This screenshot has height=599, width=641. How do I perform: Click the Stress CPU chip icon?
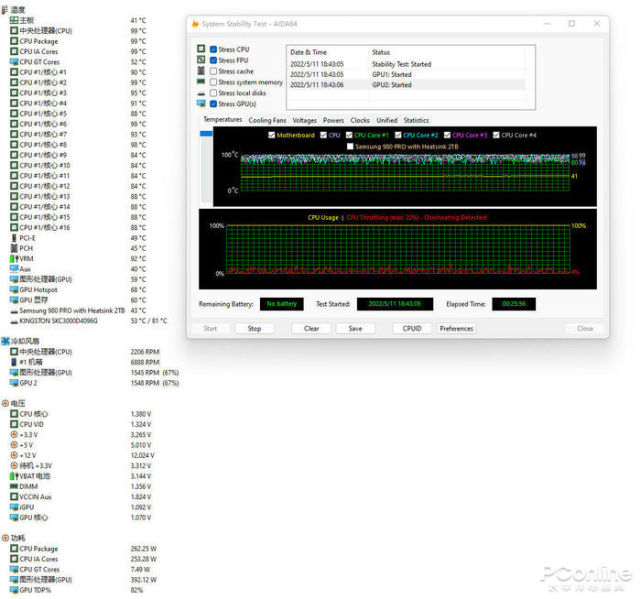point(201,49)
